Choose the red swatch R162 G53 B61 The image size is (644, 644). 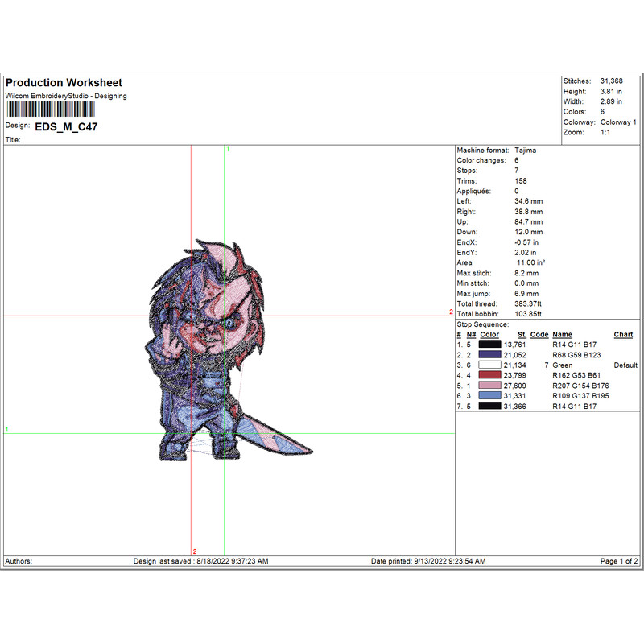490,375
